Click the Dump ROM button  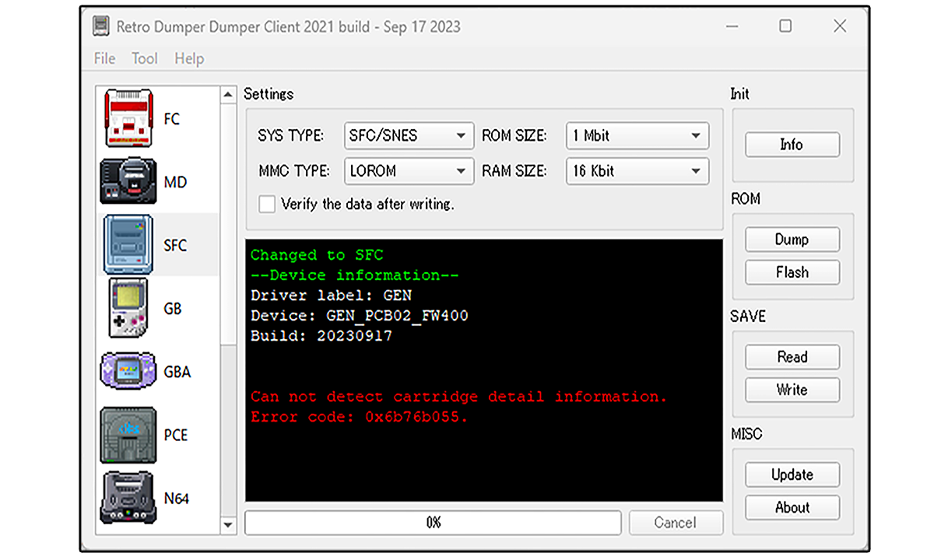(792, 240)
